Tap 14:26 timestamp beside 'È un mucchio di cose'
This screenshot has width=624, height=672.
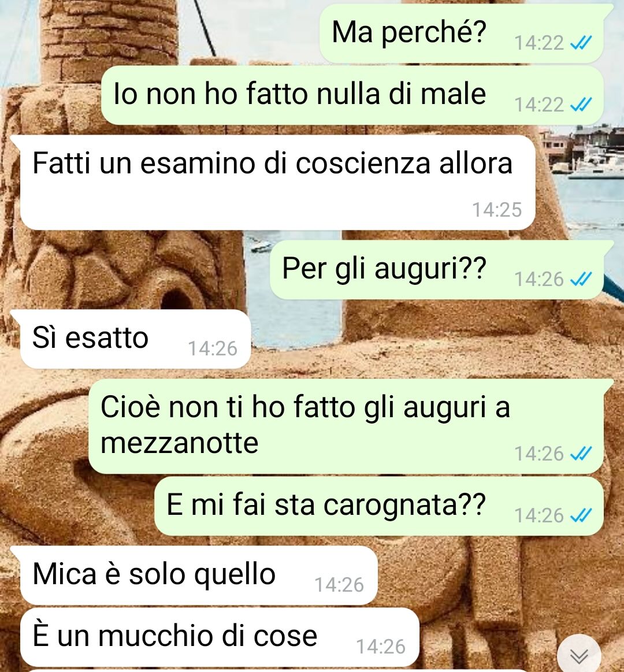coord(381,647)
